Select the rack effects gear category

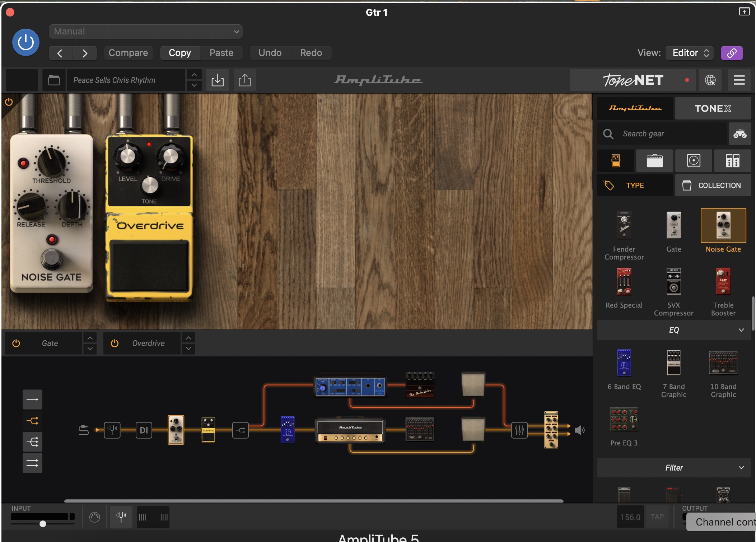click(x=733, y=161)
